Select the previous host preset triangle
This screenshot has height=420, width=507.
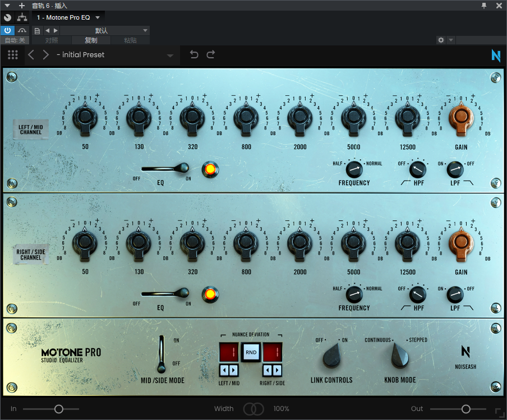pyautogui.click(x=48, y=30)
